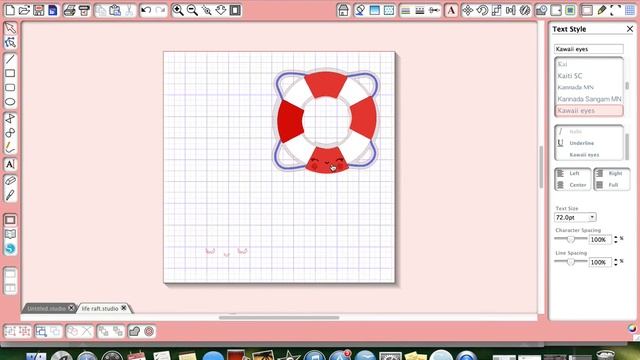The image size is (640, 360).
Task: Show the Design page view
Action: click(x=10, y=220)
